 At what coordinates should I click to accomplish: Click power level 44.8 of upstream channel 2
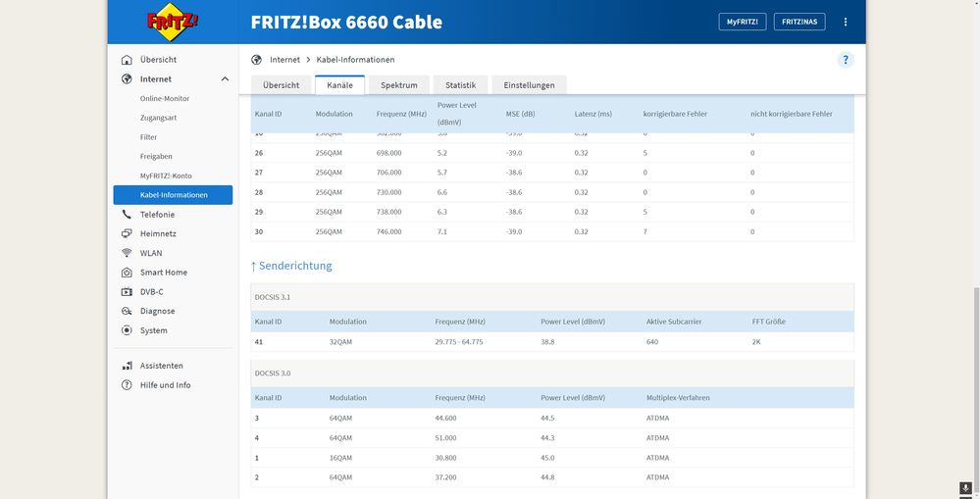coord(547,477)
